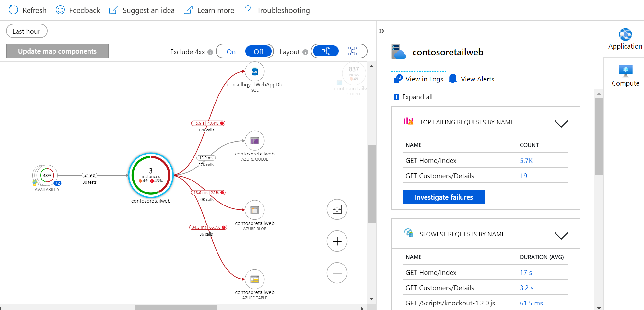The width and height of the screenshot is (644, 310).
Task: Zoom in with the plus icon
Action: [x=337, y=241]
